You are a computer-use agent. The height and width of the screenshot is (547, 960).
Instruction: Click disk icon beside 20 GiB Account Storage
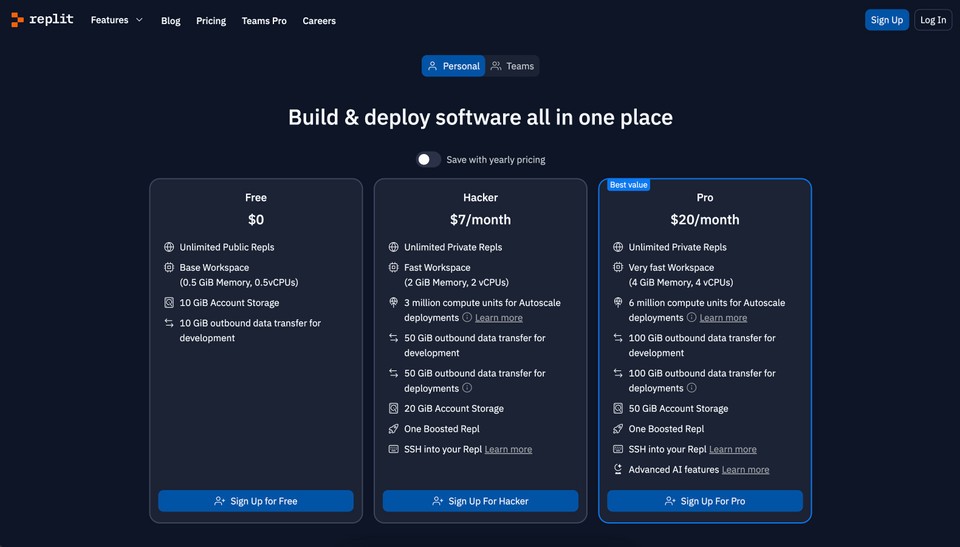(x=394, y=409)
